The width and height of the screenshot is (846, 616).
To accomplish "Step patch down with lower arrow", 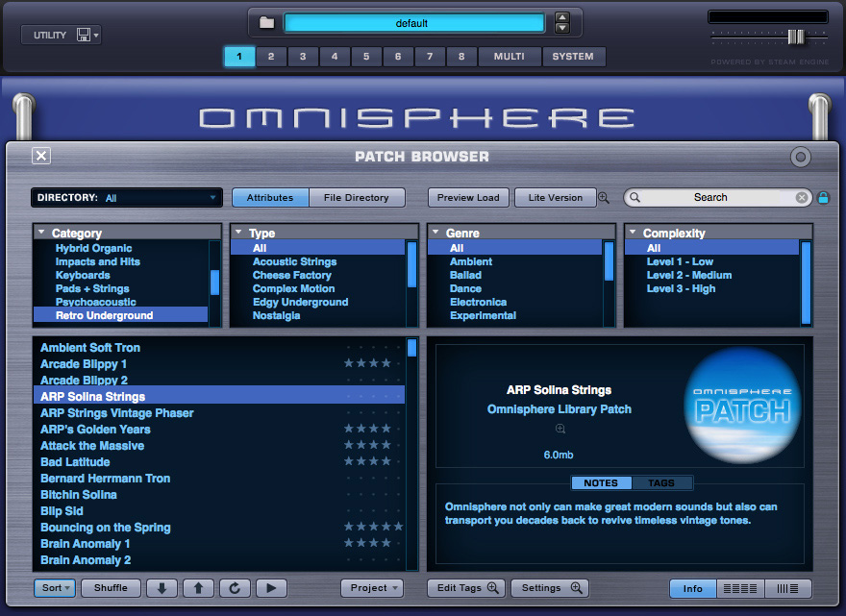I will click(562, 28).
